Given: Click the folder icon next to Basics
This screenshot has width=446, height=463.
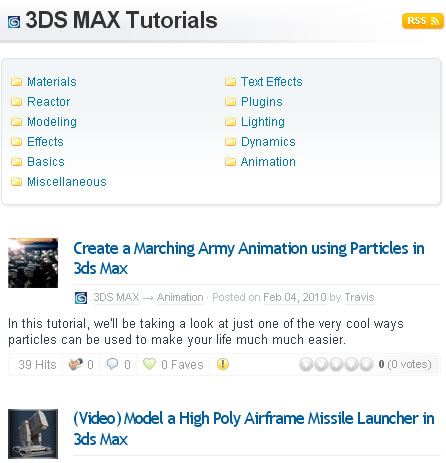Looking at the screenshot, I should coord(16,162).
